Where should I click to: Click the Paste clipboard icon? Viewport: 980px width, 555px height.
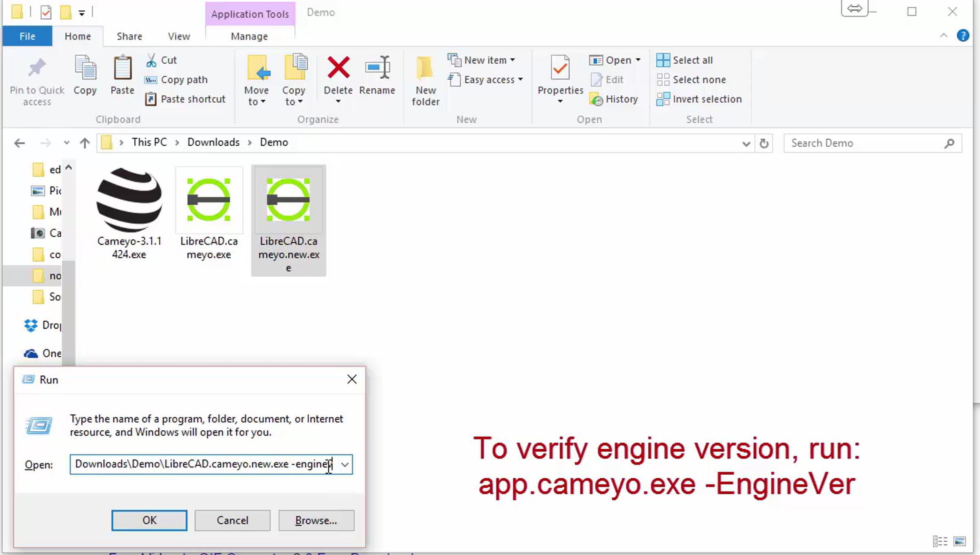(122, 68)
